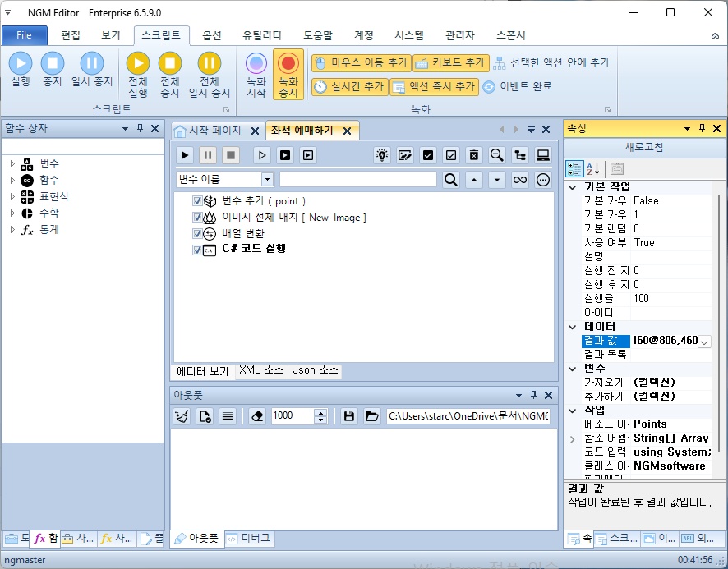Click the outlined uncheck-all icon

[x=451, y=155]
